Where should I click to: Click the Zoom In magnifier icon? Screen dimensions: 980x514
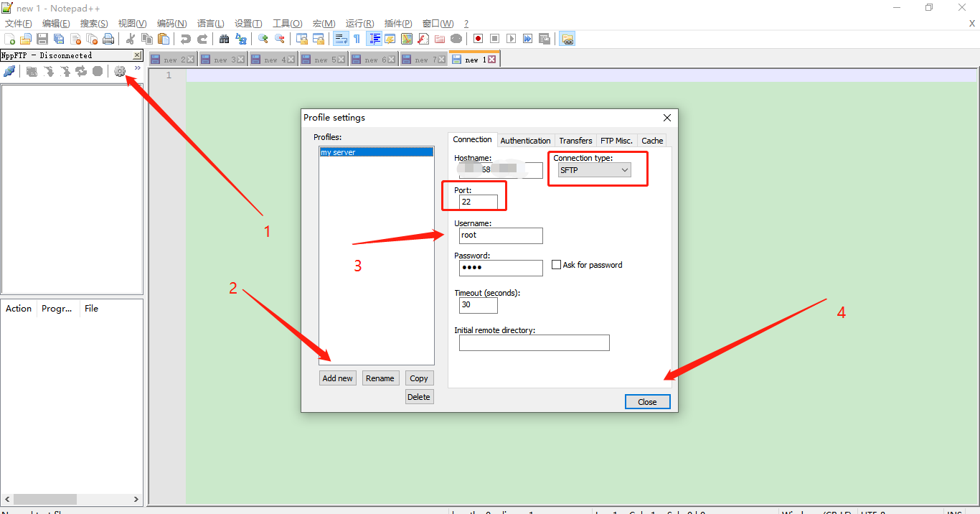pos(263,39)
